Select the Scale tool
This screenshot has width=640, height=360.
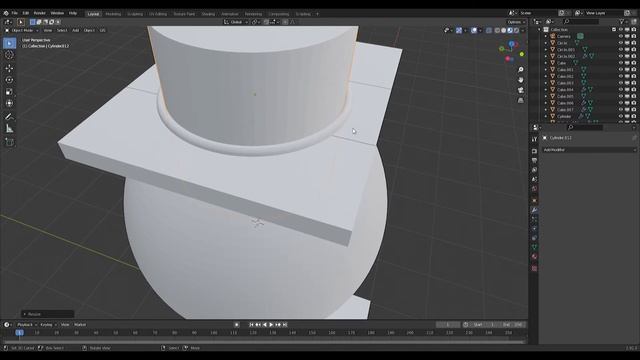[x=9, y=92]
